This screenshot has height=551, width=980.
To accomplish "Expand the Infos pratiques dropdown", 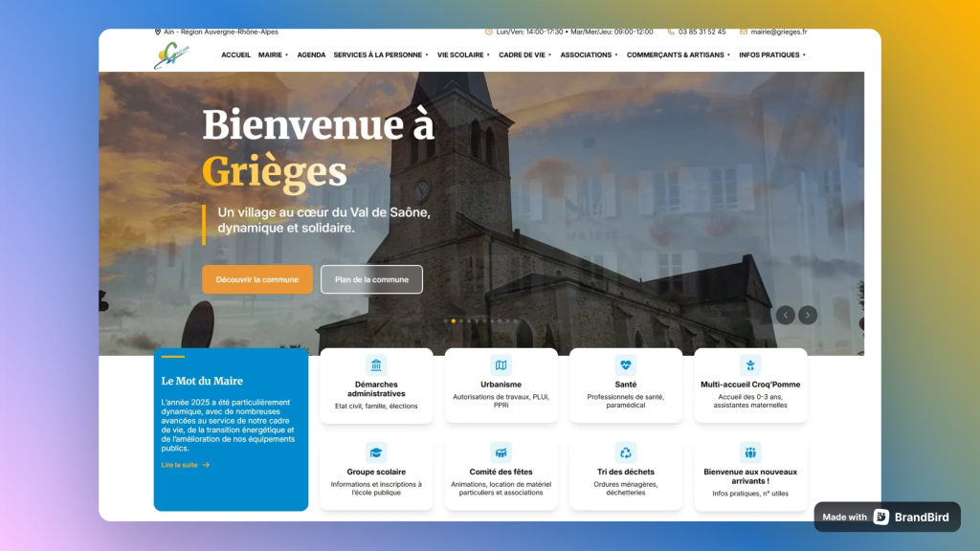I will (x=772, y=55).
